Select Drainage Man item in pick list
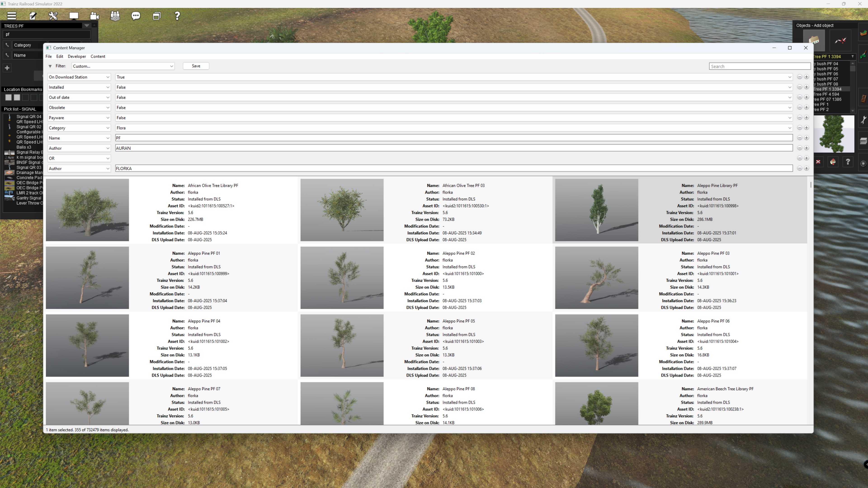868x488 pixels. [x=29, y=172]
